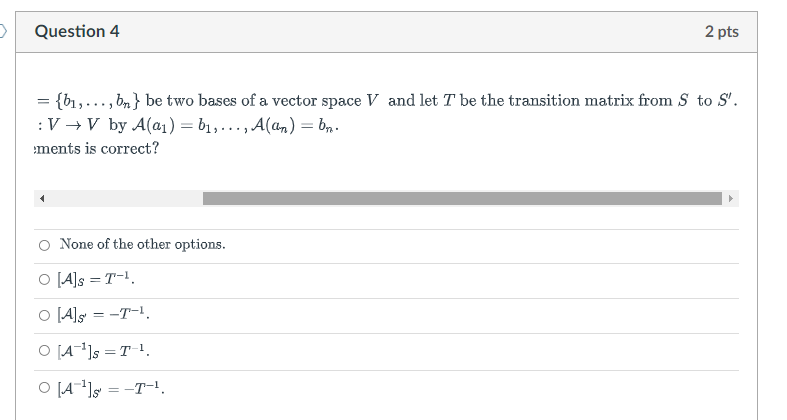This screenshot has width=787, height=420.
Task: Click the line defining A(a1) = b1, ..., A(an) = bn
Action: (x=188, y=125)
